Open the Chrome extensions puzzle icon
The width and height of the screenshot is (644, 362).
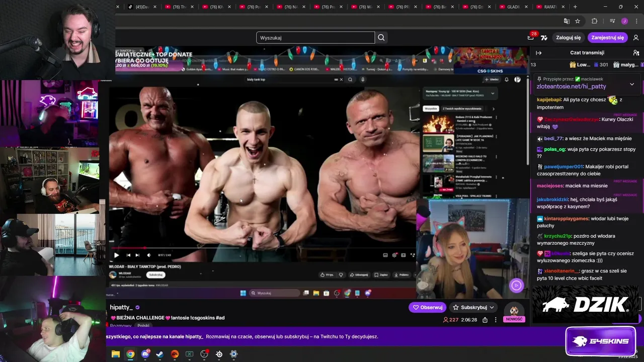[594, 21]
